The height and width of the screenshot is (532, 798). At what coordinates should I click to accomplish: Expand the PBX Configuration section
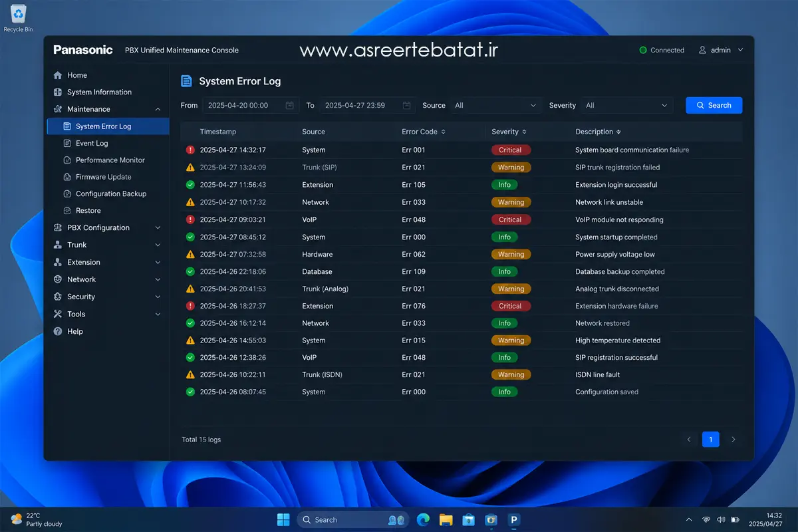click(158, 227)
